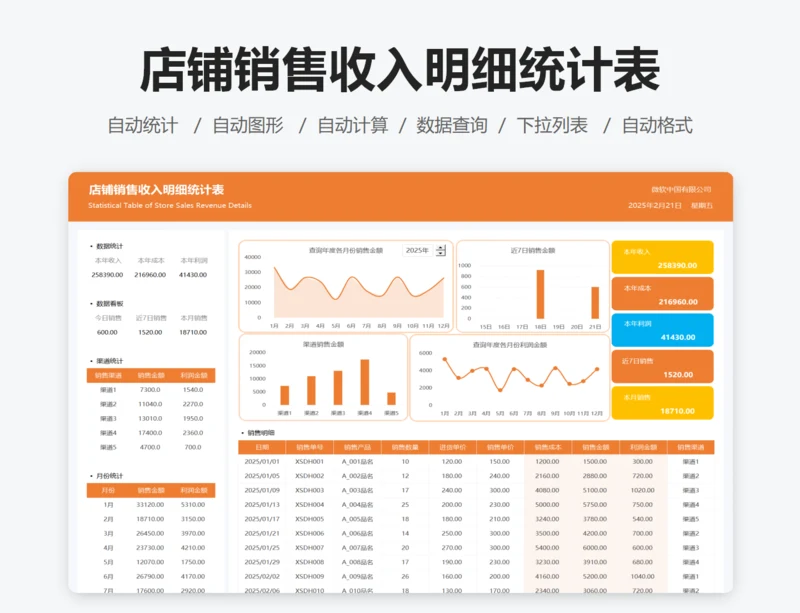Click the XSDH005 order number cell

pos(309,519)
